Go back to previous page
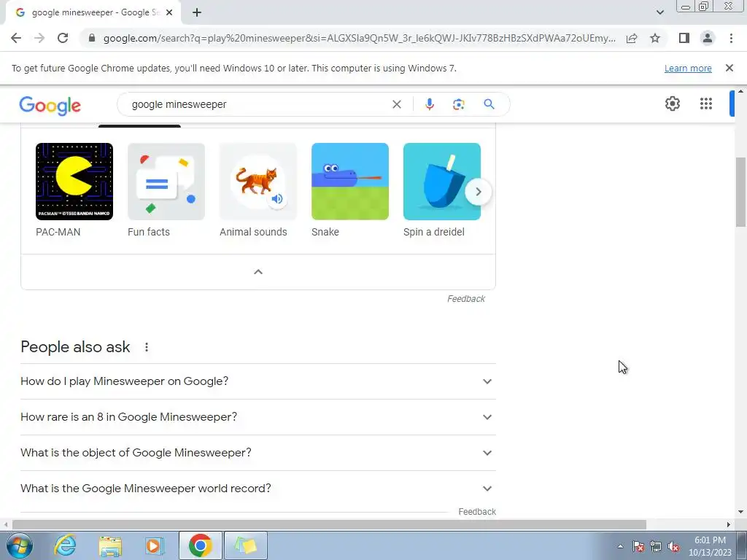This screenshot has width=747, height=560. pos(16,38)
